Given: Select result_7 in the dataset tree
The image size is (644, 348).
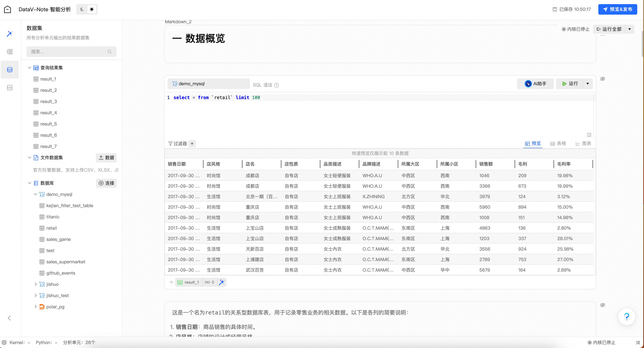Looking at the screenshot, I should [x=48, y=147].
